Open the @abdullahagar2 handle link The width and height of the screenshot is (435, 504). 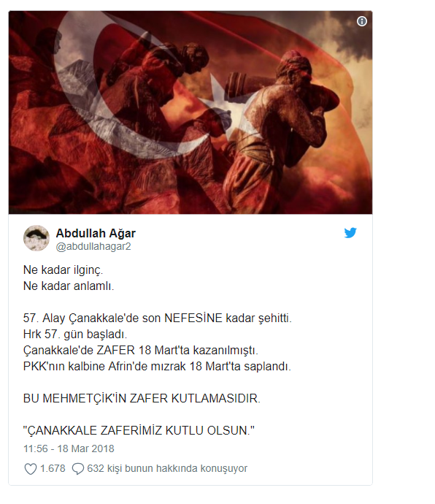click(93, 247)
